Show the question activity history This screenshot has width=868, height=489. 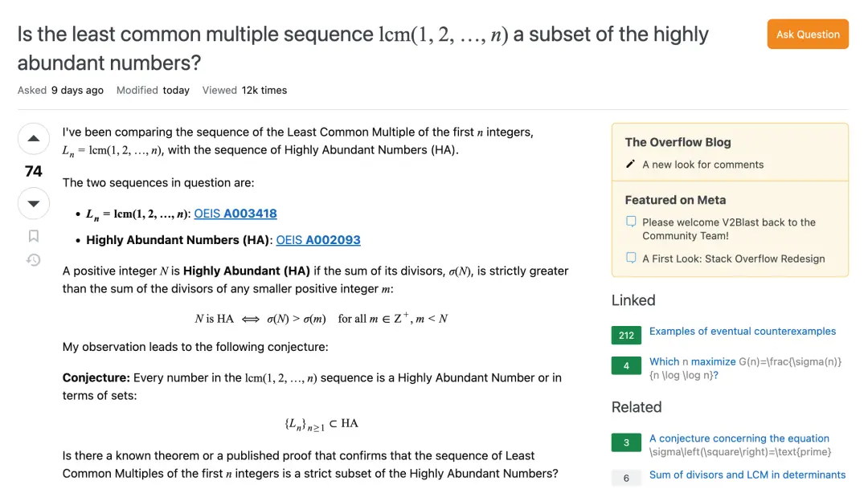(34, 260)
